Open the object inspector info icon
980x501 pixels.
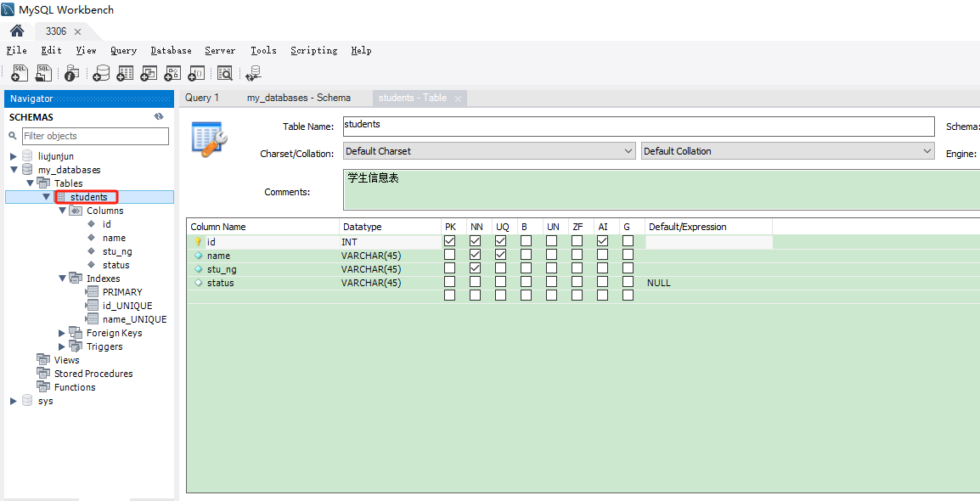point(71,74)
